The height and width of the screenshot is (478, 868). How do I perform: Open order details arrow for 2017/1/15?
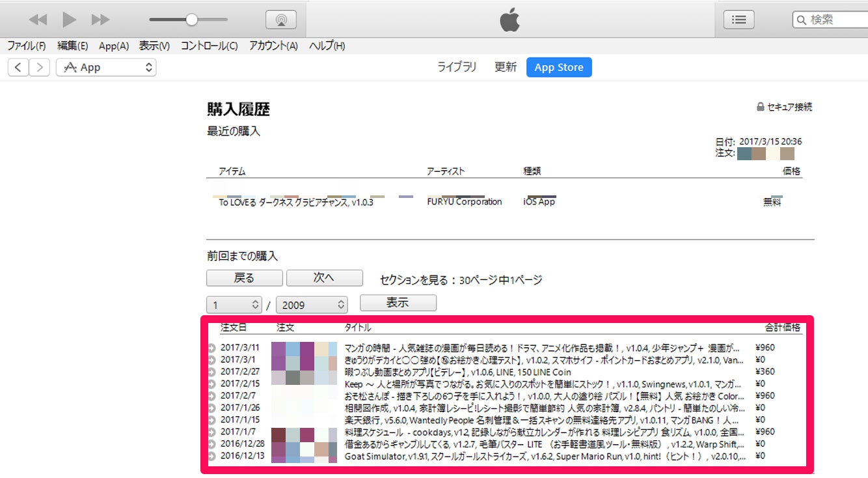pos(211,420)
